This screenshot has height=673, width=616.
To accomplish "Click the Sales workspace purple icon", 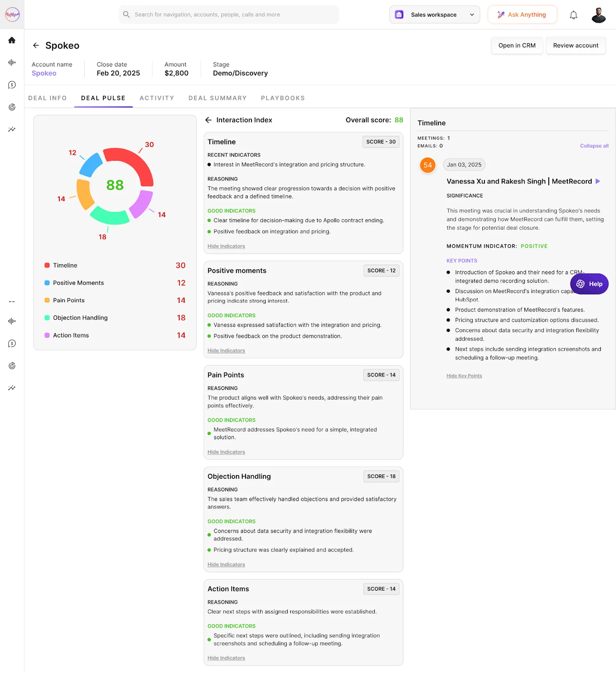I will 399,14.
